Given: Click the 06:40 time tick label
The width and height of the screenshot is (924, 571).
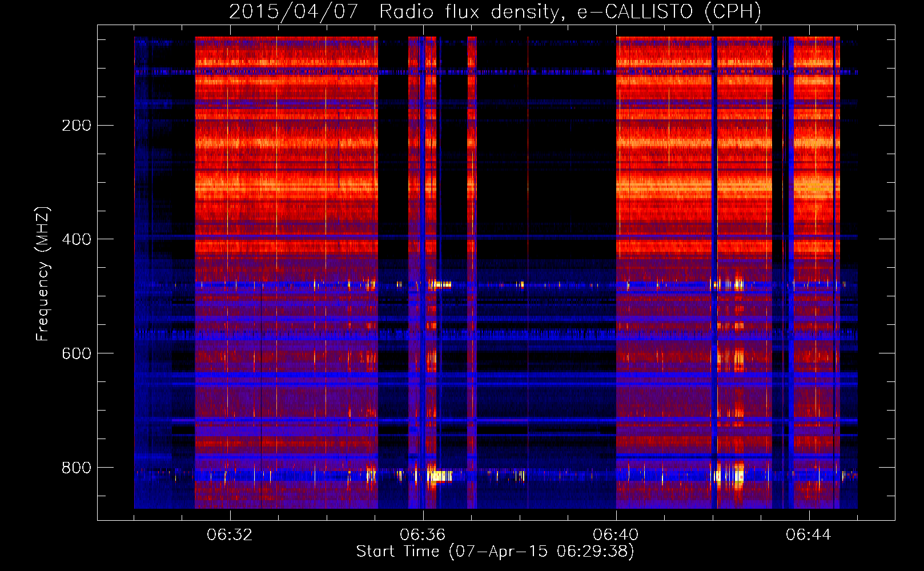Looking at the screenshot, I should click(616, 535).
